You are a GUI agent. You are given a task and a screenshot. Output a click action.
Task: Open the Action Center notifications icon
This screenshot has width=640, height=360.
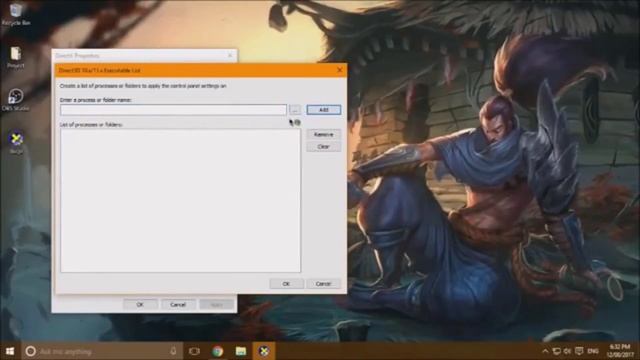coord(579,351)
